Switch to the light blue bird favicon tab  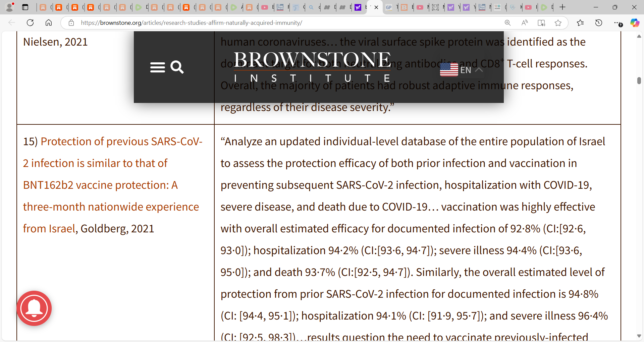click(x=296, y=7)
